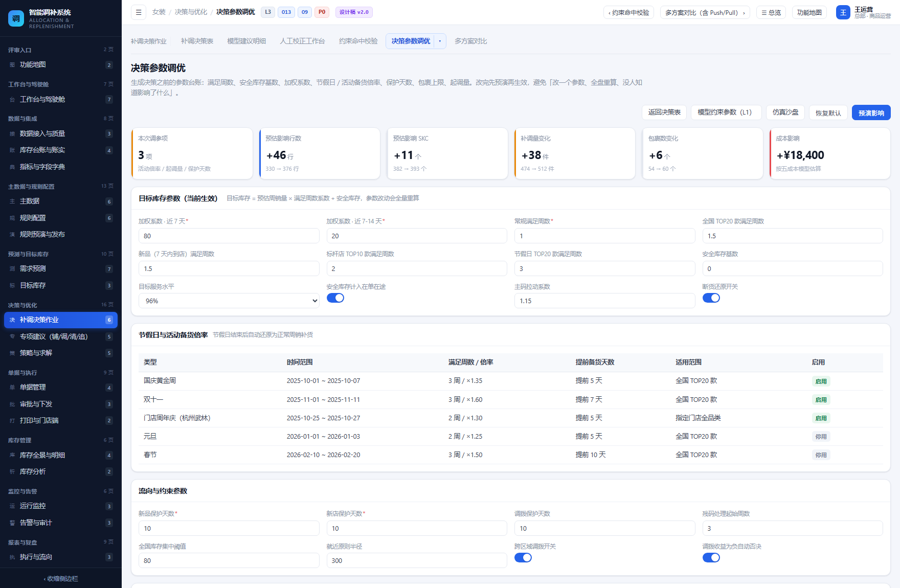Open 主数据 sidebar item
This screenshot has height=588, width=900.
pos(61,201)
